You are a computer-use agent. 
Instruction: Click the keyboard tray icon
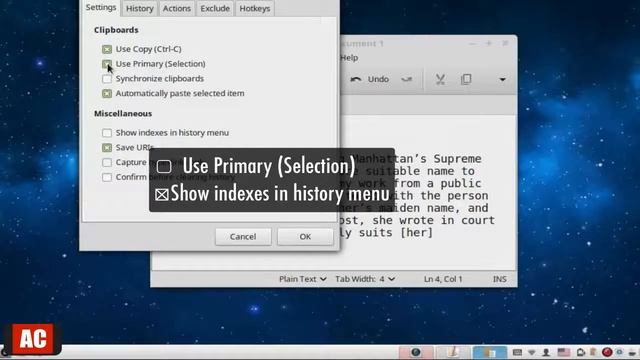click(x=517, y=352)
